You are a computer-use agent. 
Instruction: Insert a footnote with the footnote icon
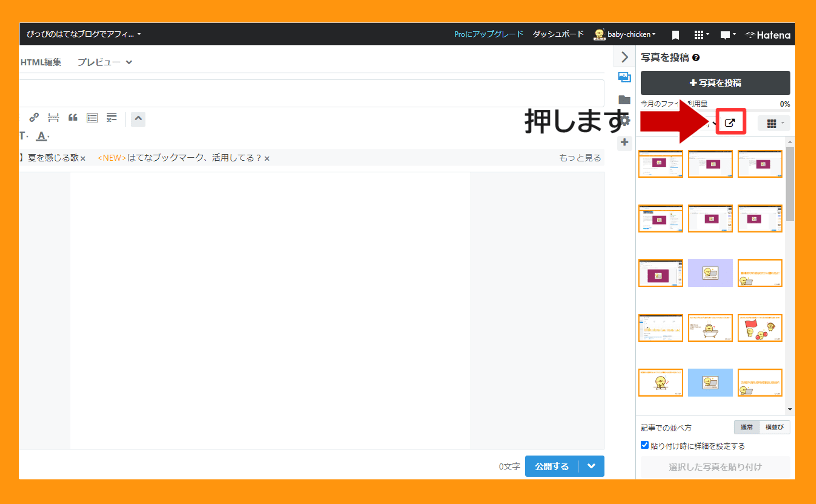111,118
